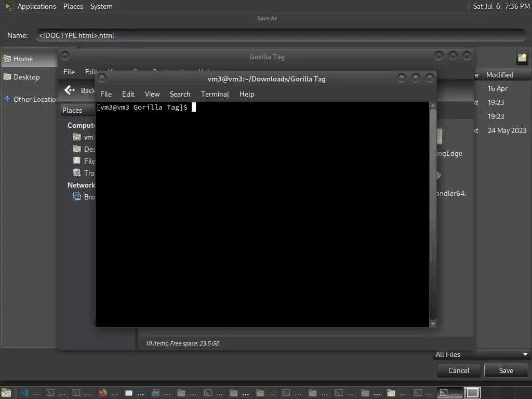Switch to the VS Code taskbar window
The height and width of the screenshot is (399, 532).
29,393
